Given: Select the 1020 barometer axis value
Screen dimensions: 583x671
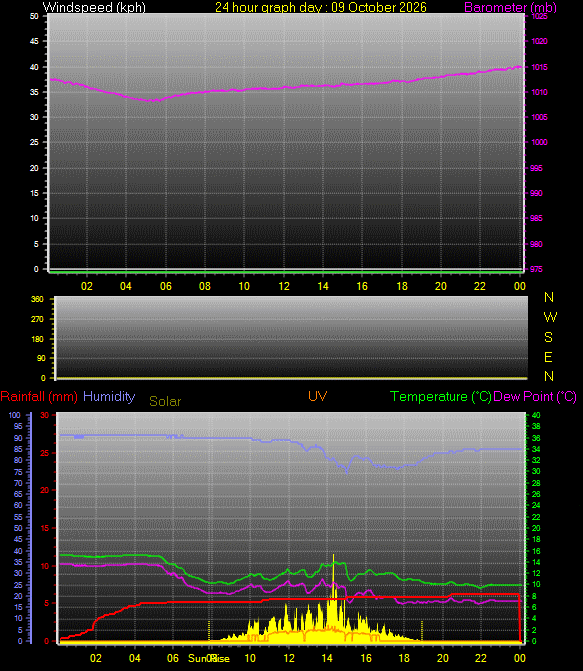Looking at the screenshot, I should point(539,42).
